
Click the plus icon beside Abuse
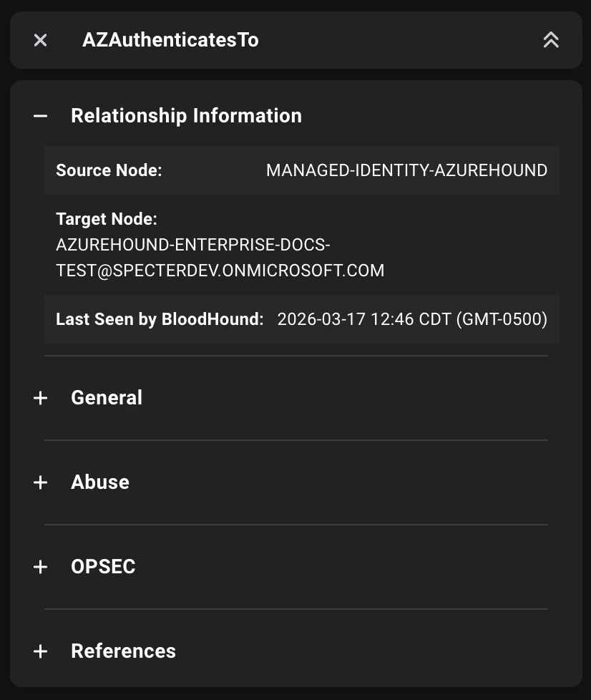coord(41,482)
